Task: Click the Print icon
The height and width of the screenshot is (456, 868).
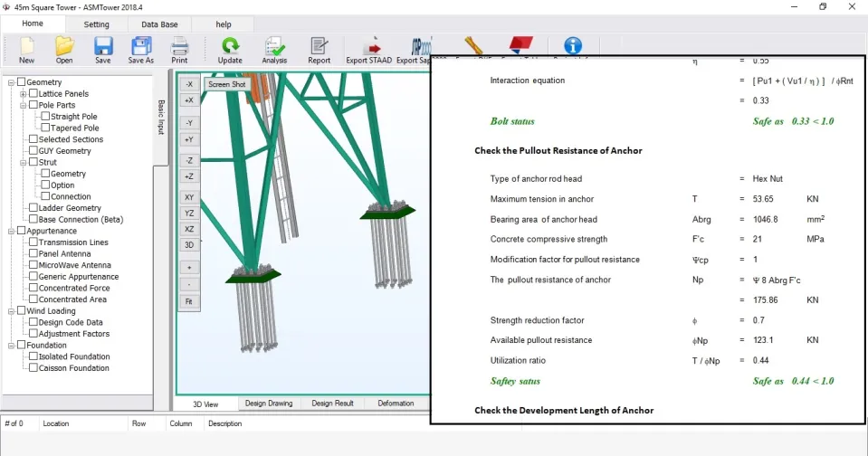Action: click(179, 46)
